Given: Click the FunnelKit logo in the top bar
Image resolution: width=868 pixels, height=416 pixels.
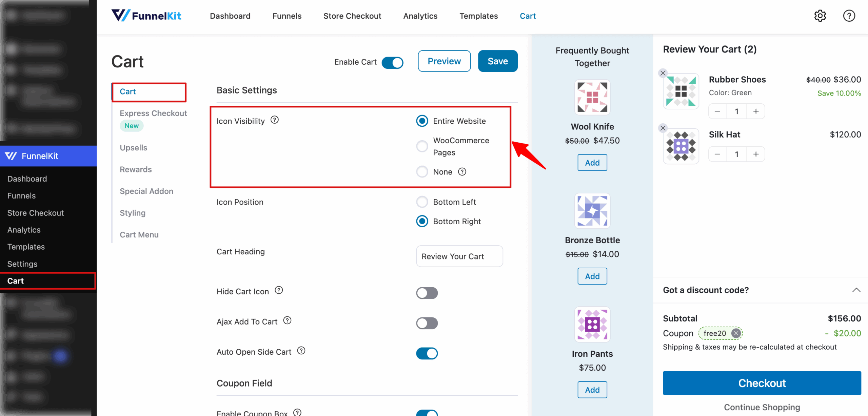Looking at the screenshot, I should click(146, 16).
